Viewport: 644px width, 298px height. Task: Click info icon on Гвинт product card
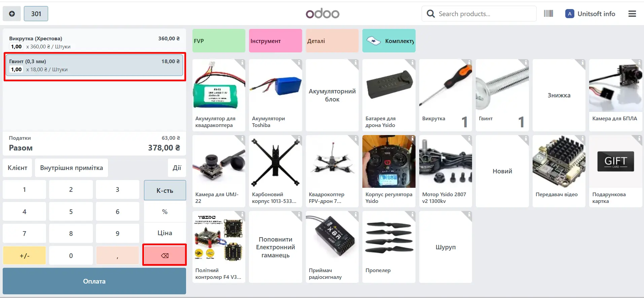tap(525, 62)
